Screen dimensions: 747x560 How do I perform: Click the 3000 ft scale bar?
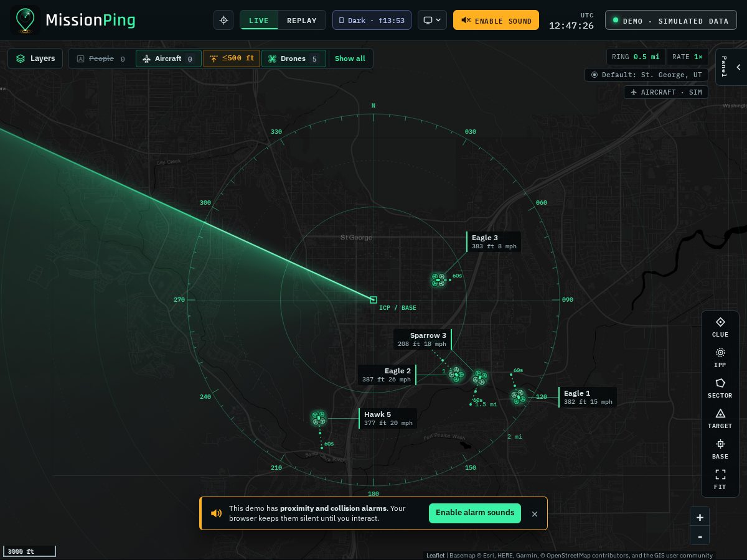click(x=29, y=551)
